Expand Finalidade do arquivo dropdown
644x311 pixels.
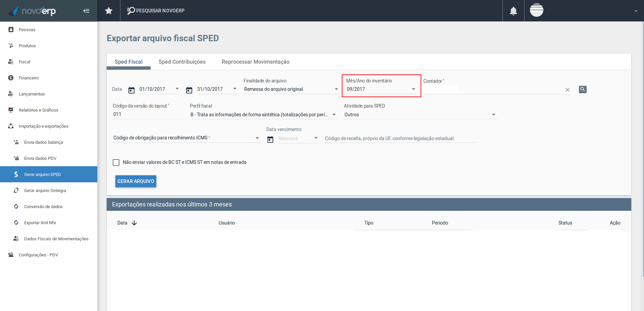(336, 89)
